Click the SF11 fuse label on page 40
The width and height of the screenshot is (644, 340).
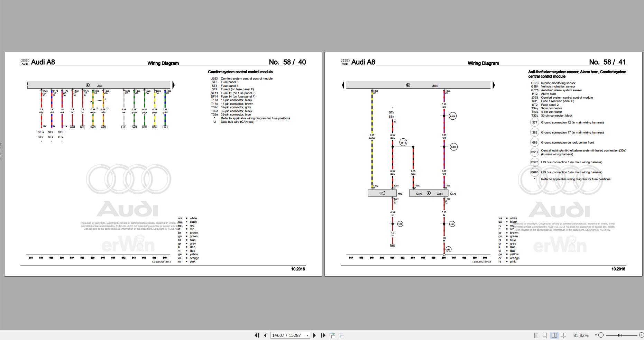pyautogui.click(x=61, y=132)
